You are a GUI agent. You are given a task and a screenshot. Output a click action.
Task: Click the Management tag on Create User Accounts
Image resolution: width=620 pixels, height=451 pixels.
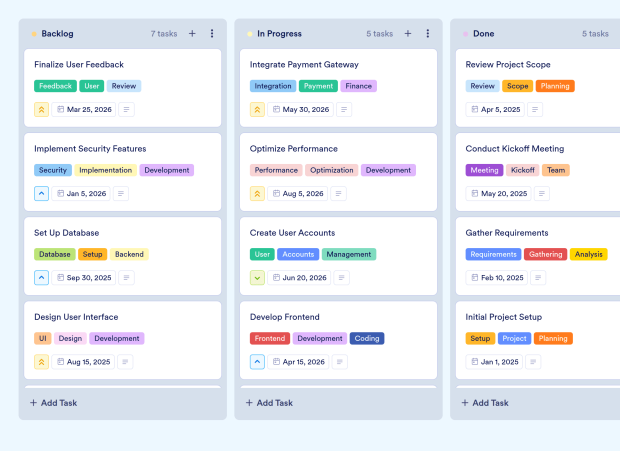pos(349,255)
